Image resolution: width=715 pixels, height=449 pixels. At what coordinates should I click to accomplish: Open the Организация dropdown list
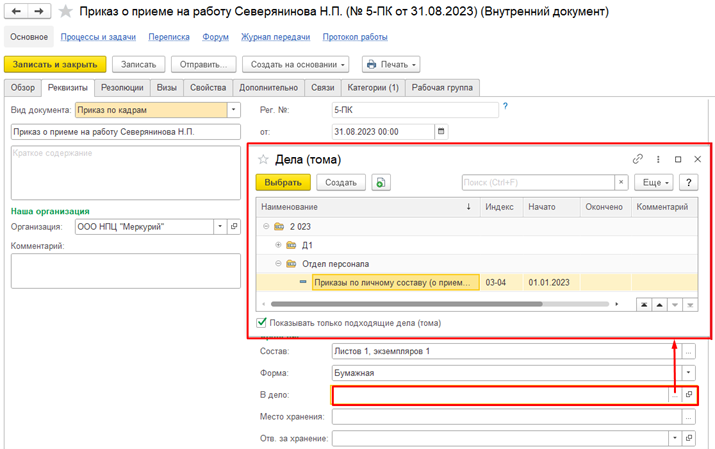(x=220, y=227)
